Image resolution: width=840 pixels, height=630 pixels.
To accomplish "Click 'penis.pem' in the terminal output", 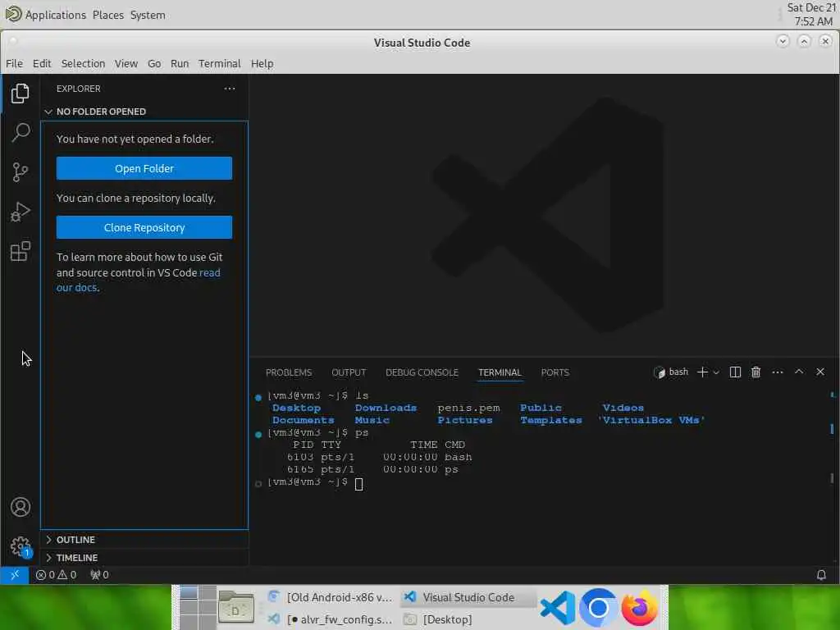I will tap(468, 409).
